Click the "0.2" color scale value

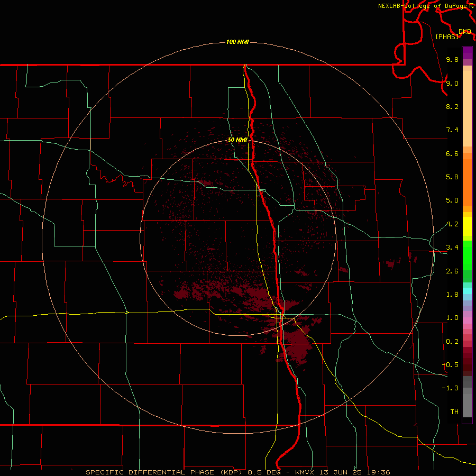452,342
